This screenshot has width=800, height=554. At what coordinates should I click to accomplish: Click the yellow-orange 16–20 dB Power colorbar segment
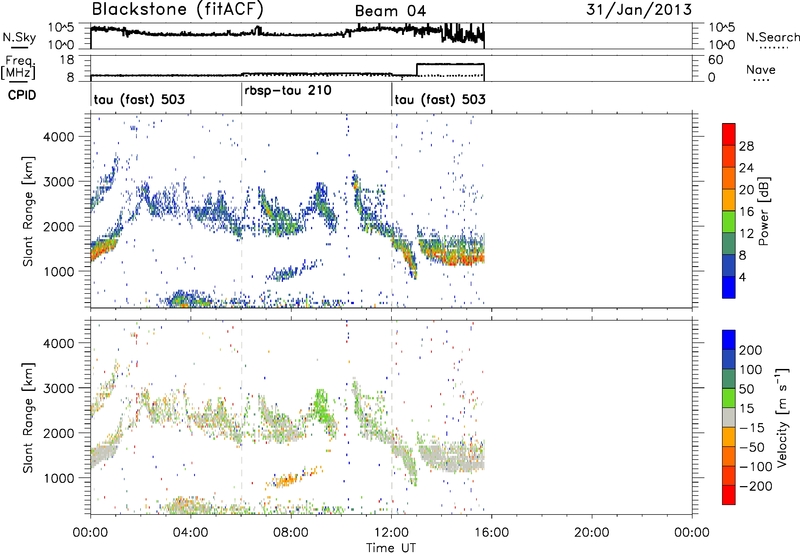pyautogui.click(x=729, y=200)
